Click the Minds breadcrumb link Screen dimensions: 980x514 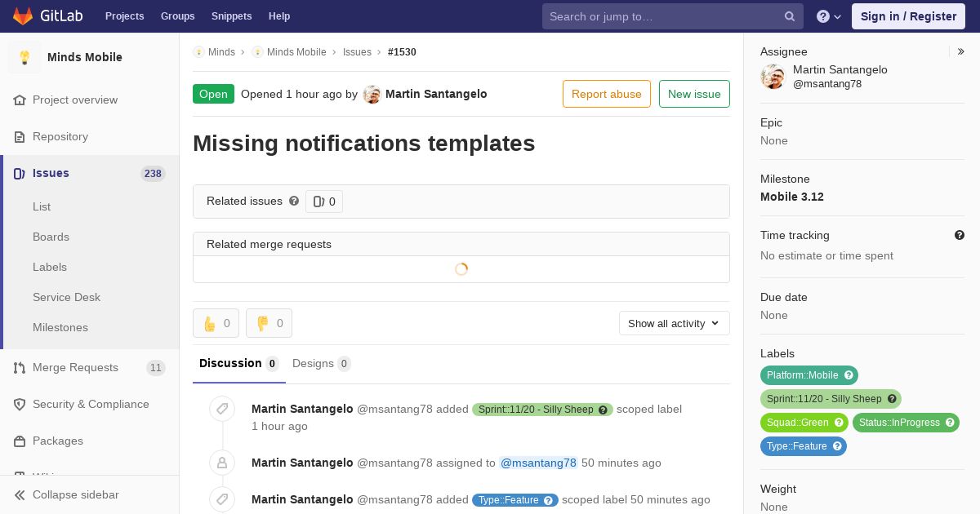(221, 52)
